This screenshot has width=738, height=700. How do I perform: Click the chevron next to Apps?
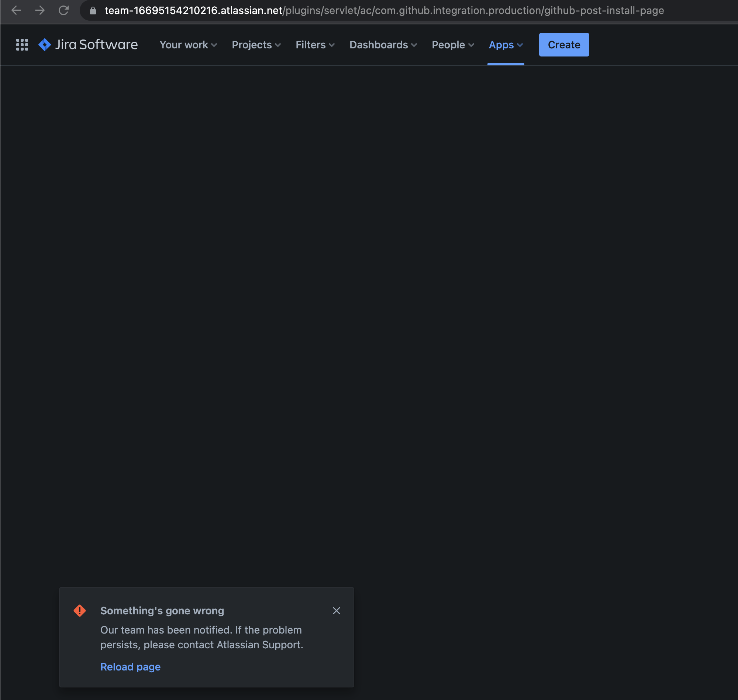(x=520, y=45)
